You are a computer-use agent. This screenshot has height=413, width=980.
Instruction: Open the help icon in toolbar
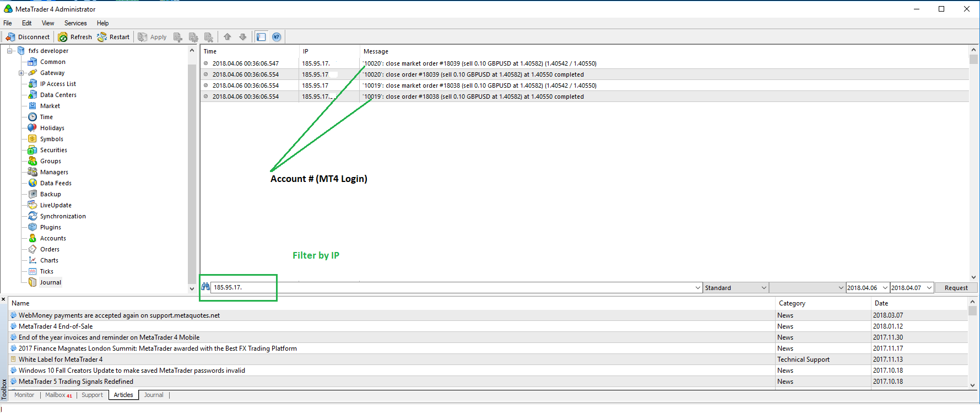(277, 37)
